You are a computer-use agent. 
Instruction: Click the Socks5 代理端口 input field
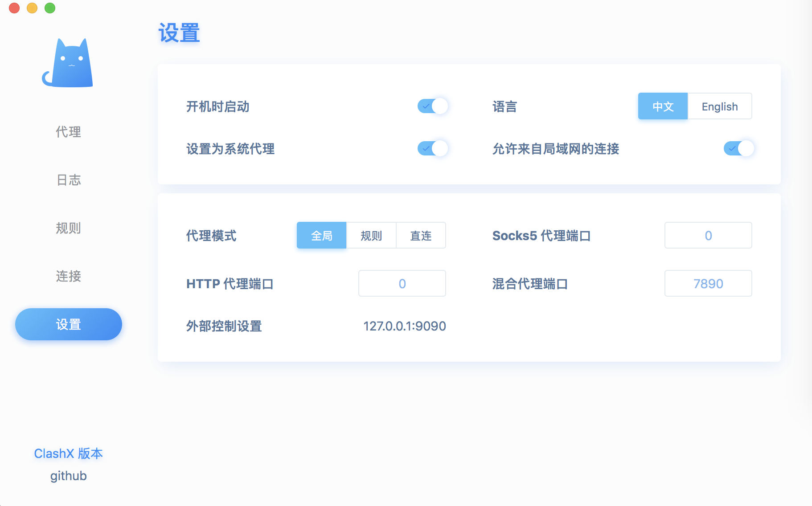tap(708, 235)
